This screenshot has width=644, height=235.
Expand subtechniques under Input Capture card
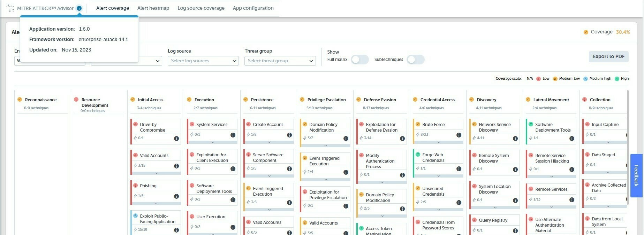[x=608, y=142]
